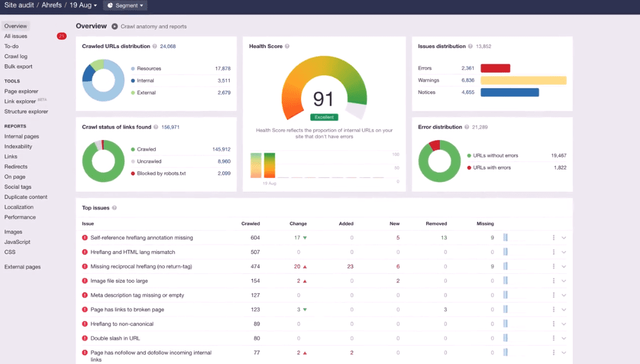Click error icon for Self-reference hreflang annotation missing

(85, 238)
